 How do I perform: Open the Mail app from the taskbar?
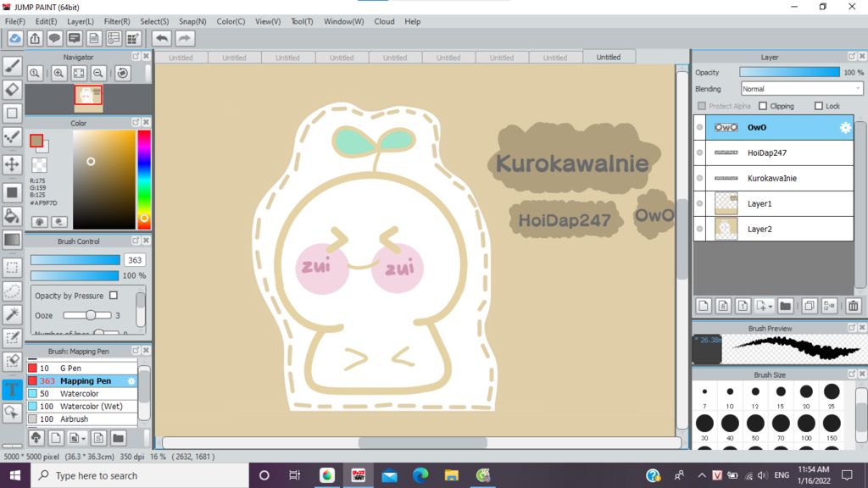click(389, 475)
